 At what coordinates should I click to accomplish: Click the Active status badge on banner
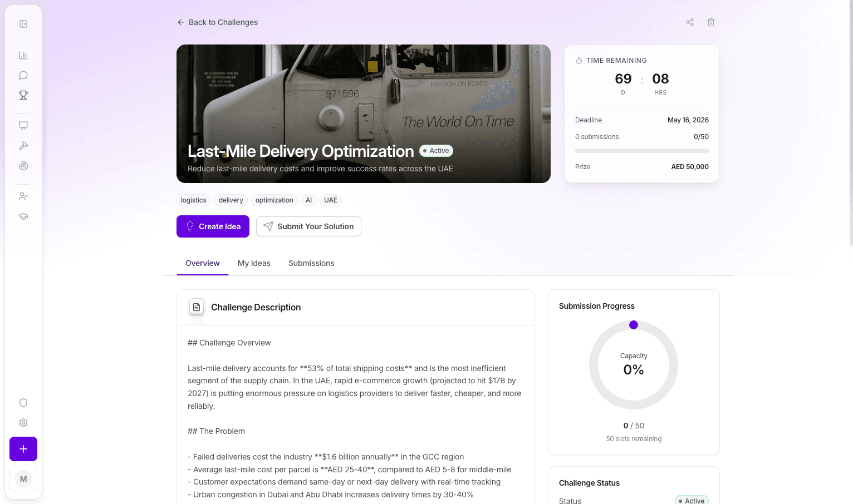(x=436, y=151)
